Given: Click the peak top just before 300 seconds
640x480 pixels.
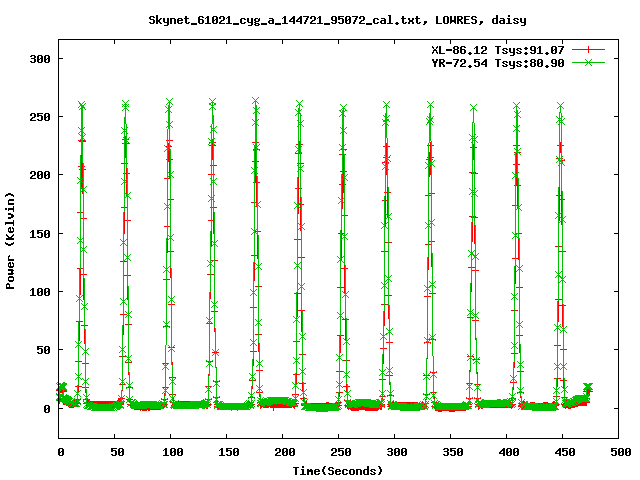Looking at the screenshot, I should point(386,103).
